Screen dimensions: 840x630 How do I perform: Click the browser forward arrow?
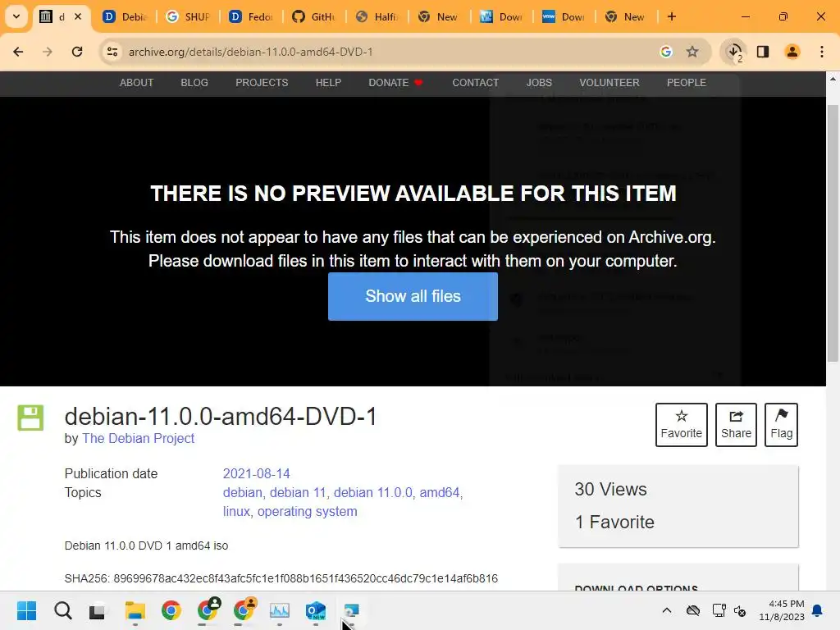click(x=48, y=52)
